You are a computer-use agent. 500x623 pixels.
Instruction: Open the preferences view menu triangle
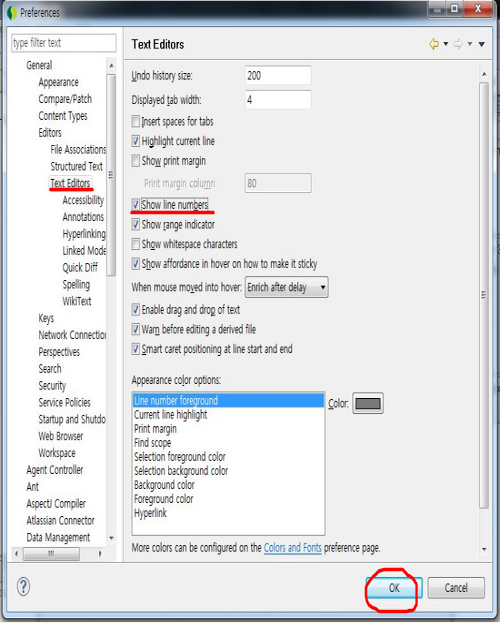(482, 44)
